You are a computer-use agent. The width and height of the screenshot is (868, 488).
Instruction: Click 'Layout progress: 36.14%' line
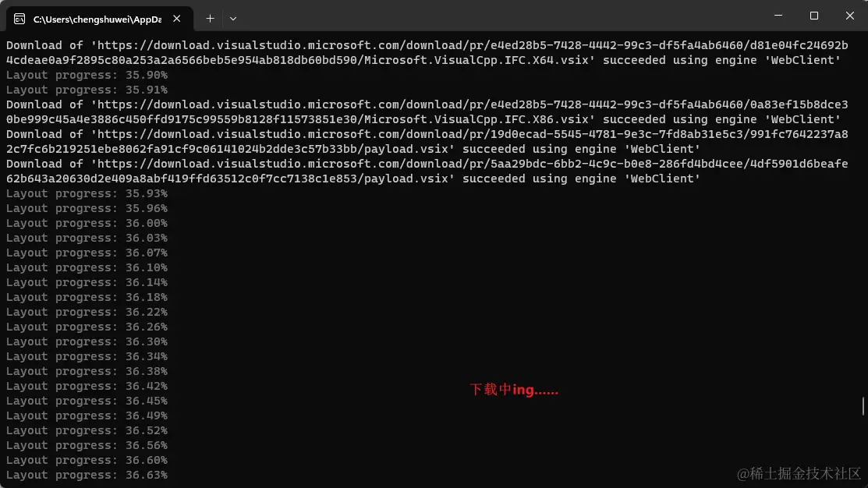87,282
